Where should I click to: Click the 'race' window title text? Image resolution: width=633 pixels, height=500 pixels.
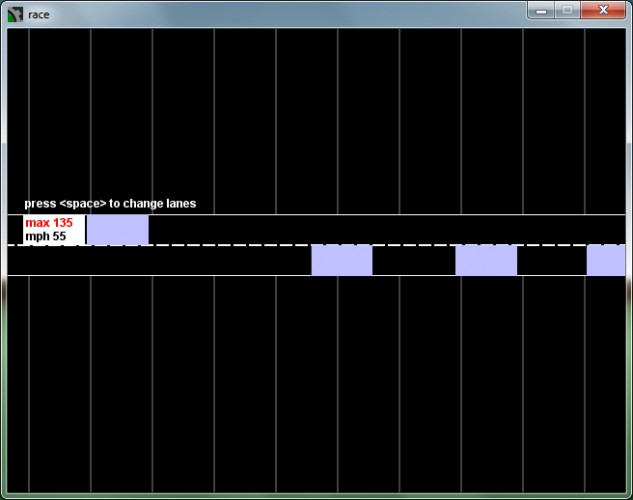pyautogui.click(x=39, y=15)
